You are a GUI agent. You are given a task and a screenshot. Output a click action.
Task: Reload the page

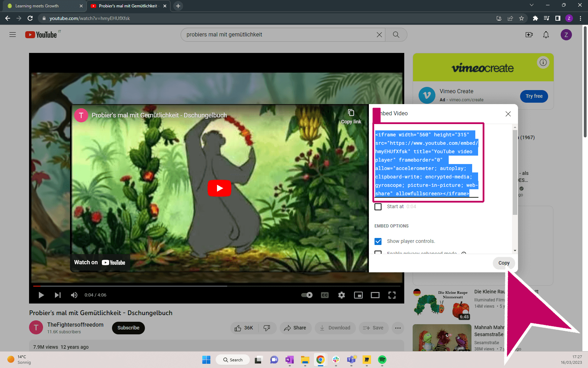tap(30, 18)
